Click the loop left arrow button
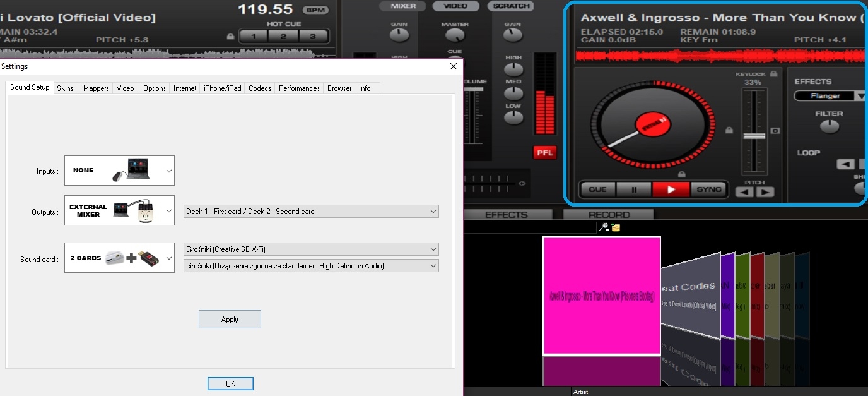Screen dimensions: 868x396 pos(845,164)
